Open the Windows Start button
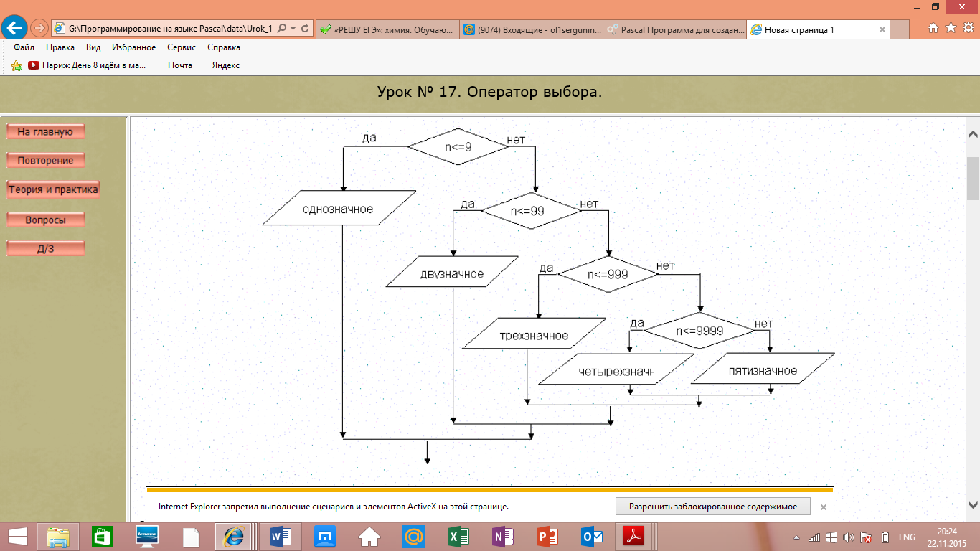 pyautogui.click(x=18, y=536)
